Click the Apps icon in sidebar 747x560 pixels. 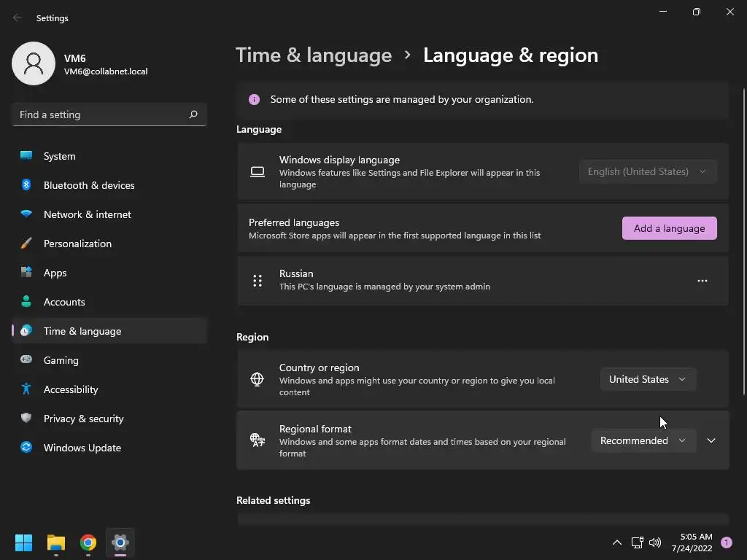[26, 273]
